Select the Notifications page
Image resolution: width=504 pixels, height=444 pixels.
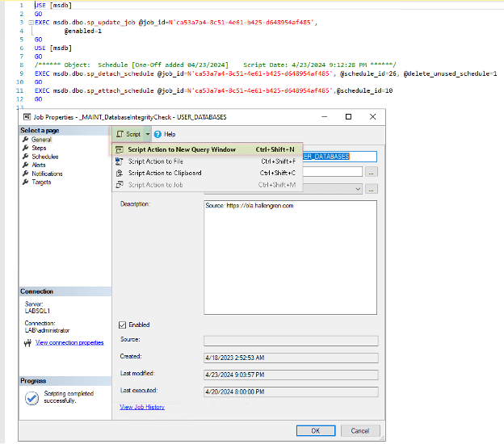47,174
